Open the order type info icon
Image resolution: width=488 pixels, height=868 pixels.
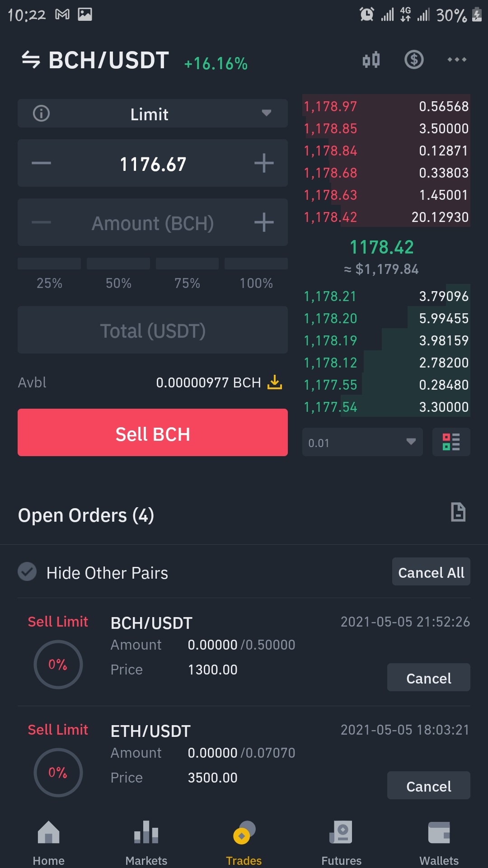tap(42, 113)
